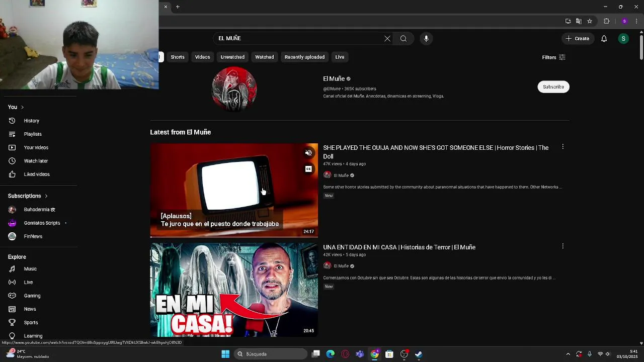Subscribe to El Muñe channel
The height and width of the screenshot is (362, 644).
(x=553, y=87)
